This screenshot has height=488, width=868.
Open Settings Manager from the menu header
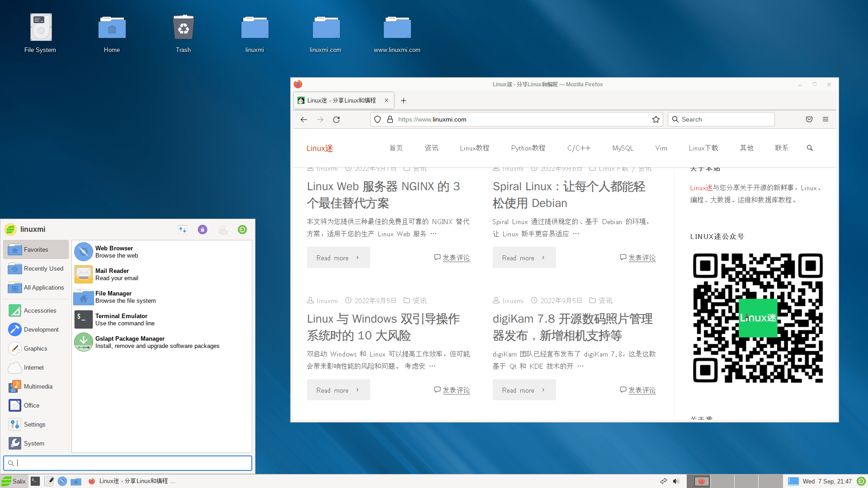tap(183, 229)
